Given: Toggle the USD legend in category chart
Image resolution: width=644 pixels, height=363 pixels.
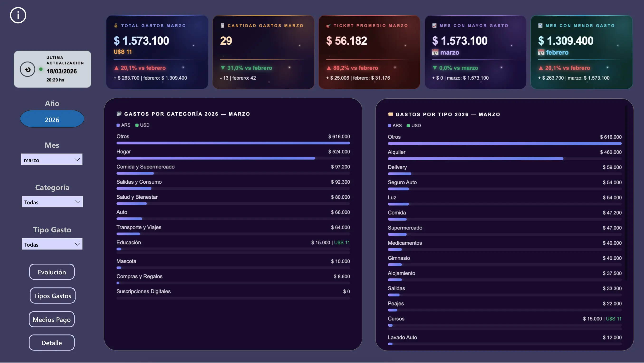Looking at the screenshot, I should (142, 125).
